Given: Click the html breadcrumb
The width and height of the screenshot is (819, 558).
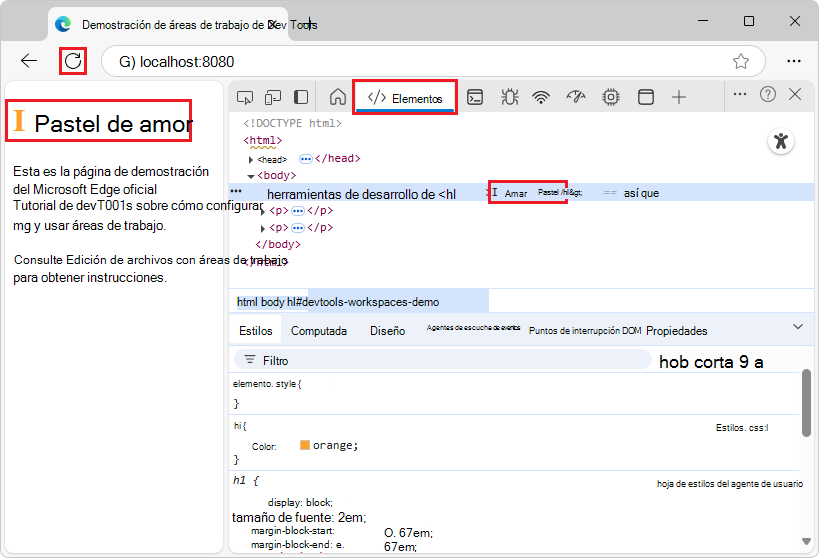Looking at the screenshot, I should 247,302.
